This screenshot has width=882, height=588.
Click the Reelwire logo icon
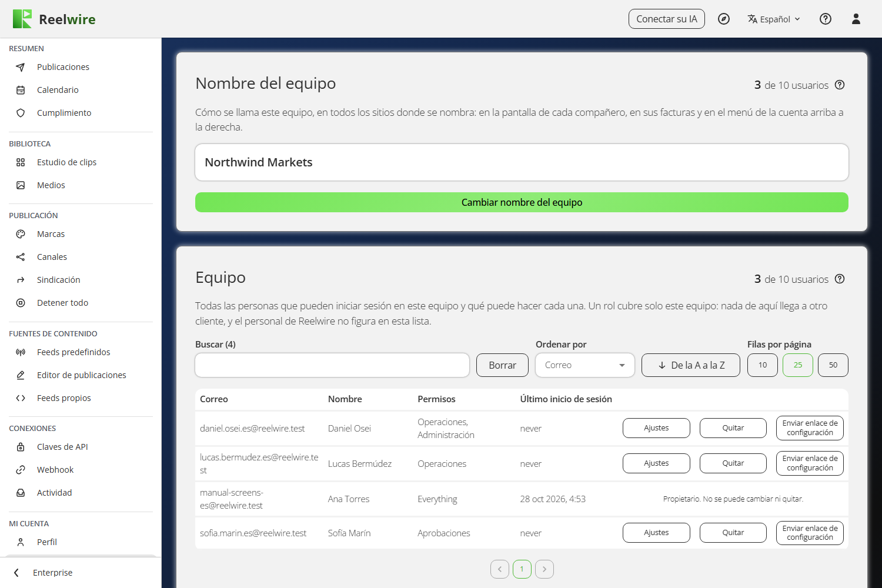[22, 19]
